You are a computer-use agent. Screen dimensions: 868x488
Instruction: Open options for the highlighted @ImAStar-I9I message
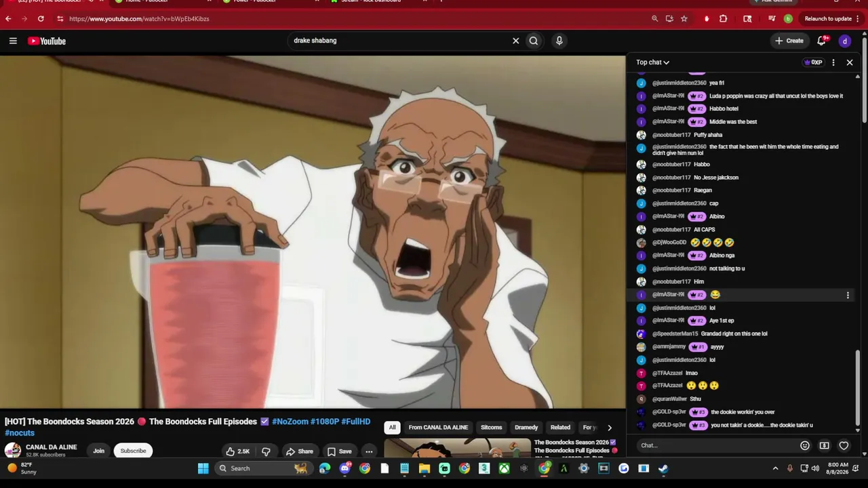pyautogui.click(x=848, y=296)
